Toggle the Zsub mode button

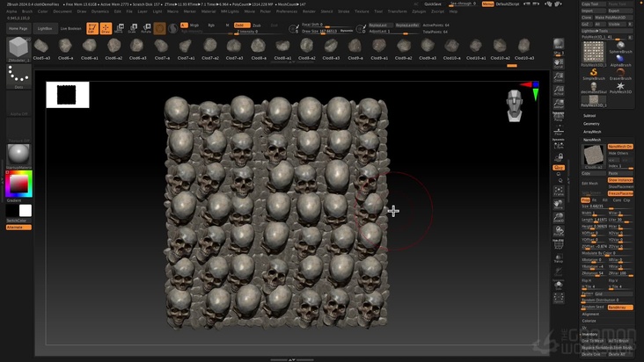[x=257, y=25]
